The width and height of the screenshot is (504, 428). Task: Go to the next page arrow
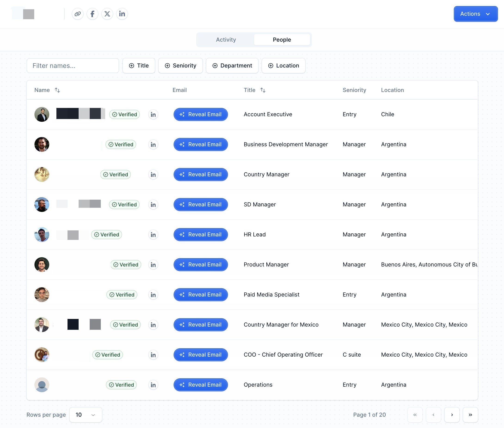point(452,415)
